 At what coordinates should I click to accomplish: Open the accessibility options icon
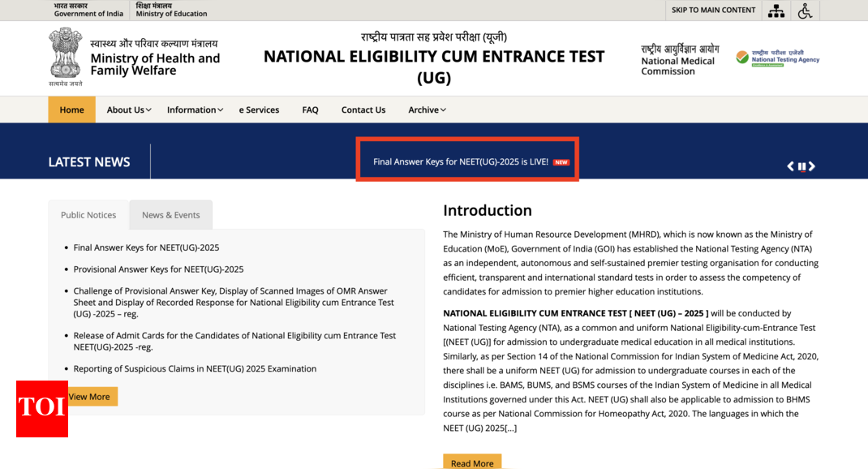805,11
